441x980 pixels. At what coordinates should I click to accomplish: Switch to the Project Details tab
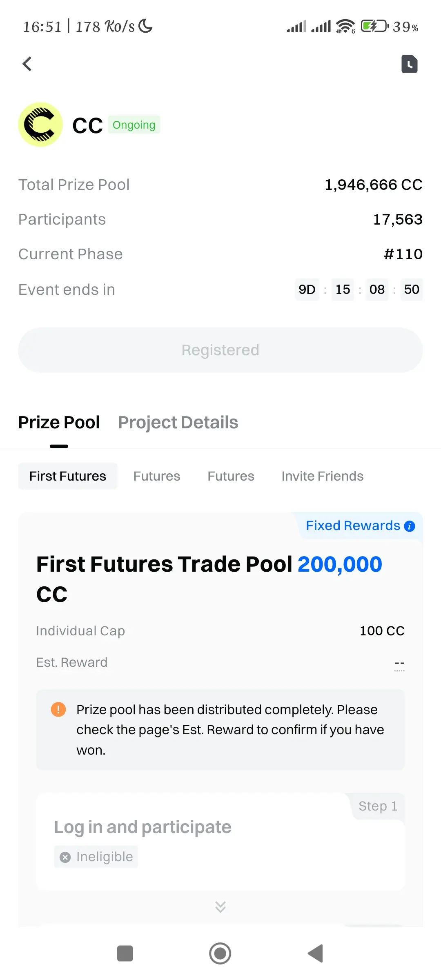pyautogui.click(x=178, y=422)
